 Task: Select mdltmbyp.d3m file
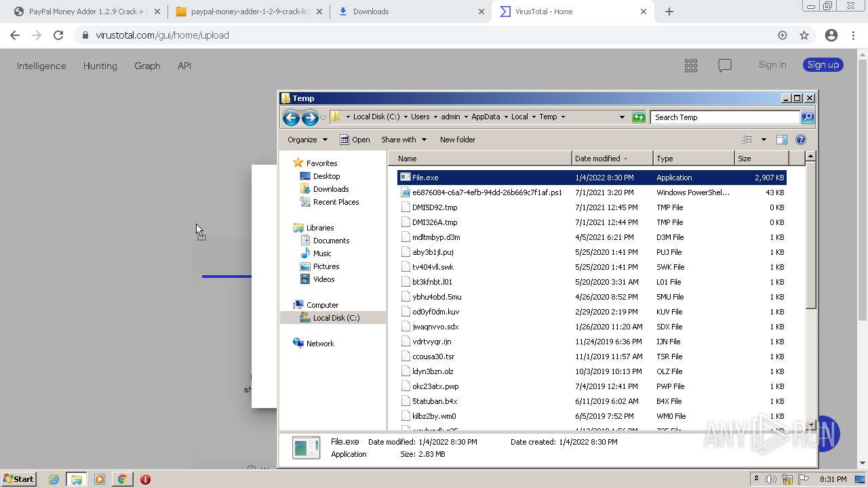(592, 237)
